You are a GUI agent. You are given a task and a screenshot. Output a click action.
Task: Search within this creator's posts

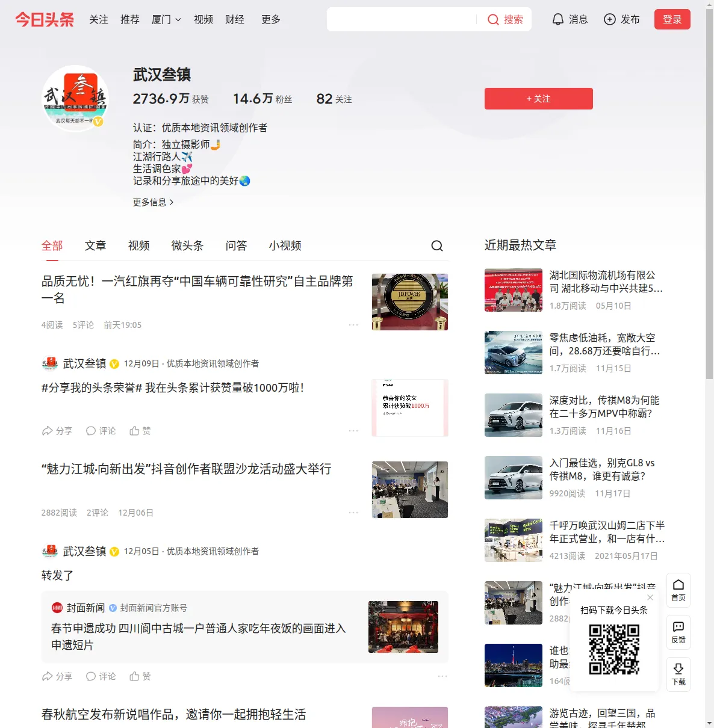tap(437, 245)
